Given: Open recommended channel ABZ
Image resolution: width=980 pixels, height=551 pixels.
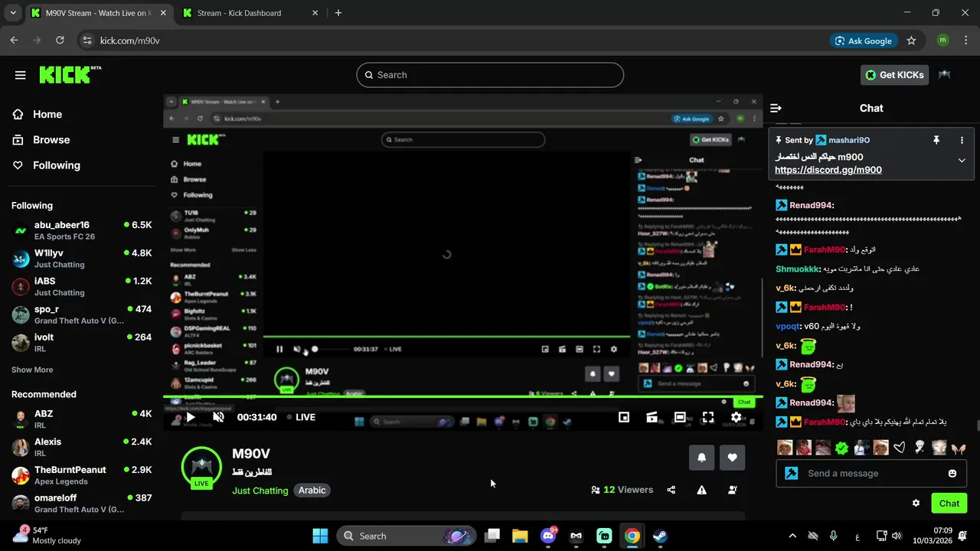Looking at the screenshot, I should [82, 419].
